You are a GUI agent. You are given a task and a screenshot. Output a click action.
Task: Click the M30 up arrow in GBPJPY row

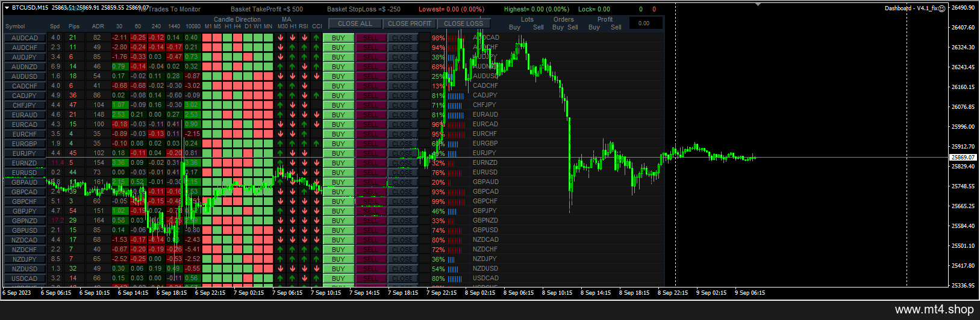tap(280, 211)
